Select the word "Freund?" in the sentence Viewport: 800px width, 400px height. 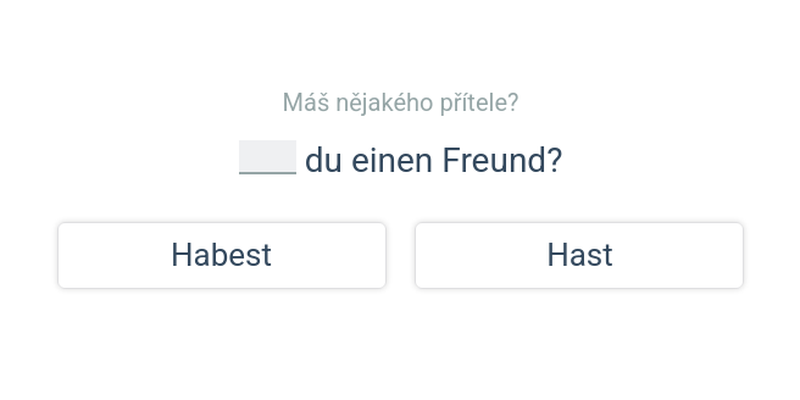pos(502,160)
